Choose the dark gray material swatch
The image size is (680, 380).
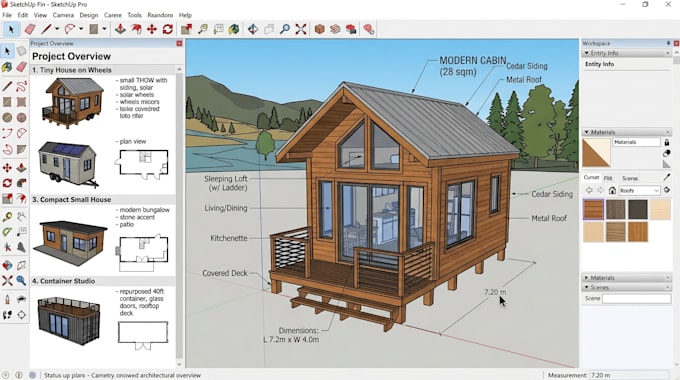coord(638,209)
